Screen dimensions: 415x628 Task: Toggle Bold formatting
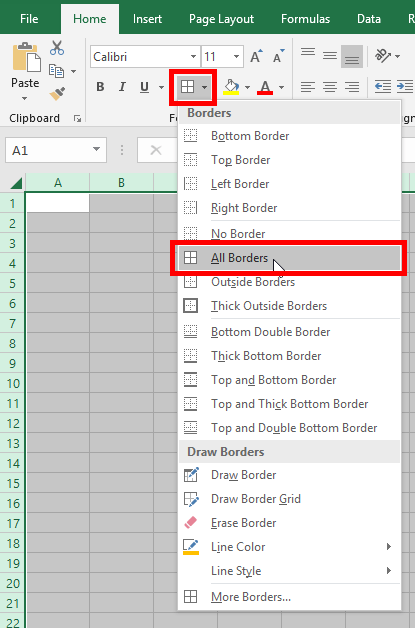click(x=100, y=87)
